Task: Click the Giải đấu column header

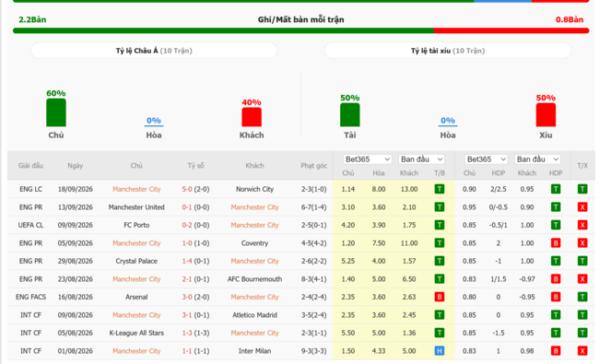Action: click(x=30, y=165)
